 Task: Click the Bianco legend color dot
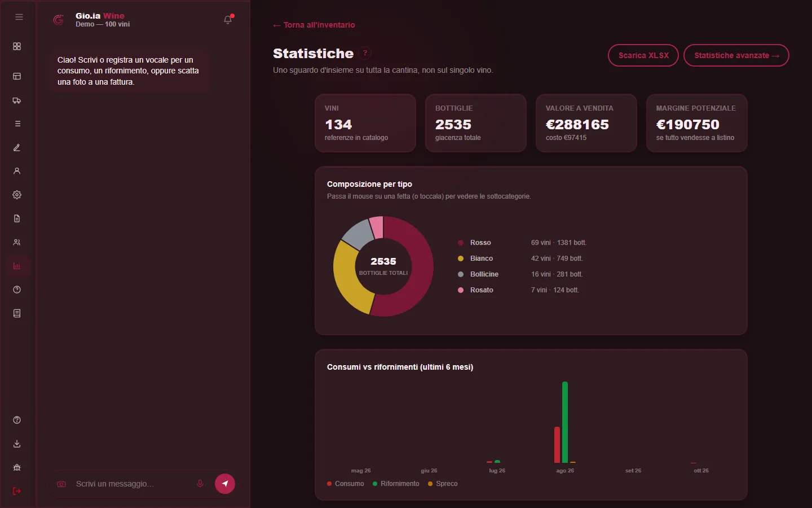coord(461,259)
